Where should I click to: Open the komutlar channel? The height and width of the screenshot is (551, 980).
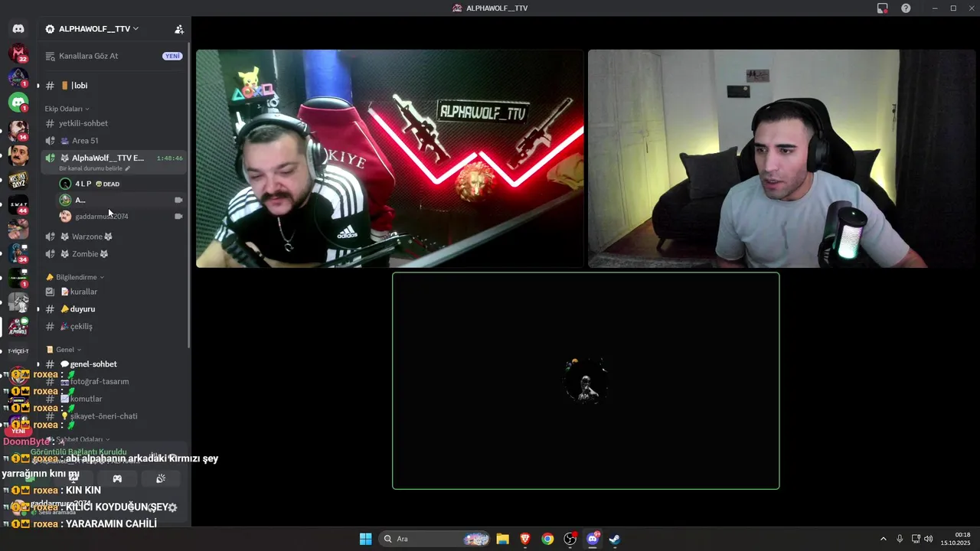pyautogui.click(x=113, y=399)
